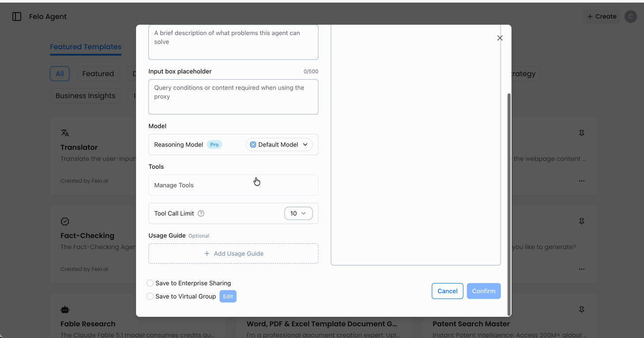
Task: Pin the Patent Search Master card
Action: pyautogui.click(x=582, y=309)
